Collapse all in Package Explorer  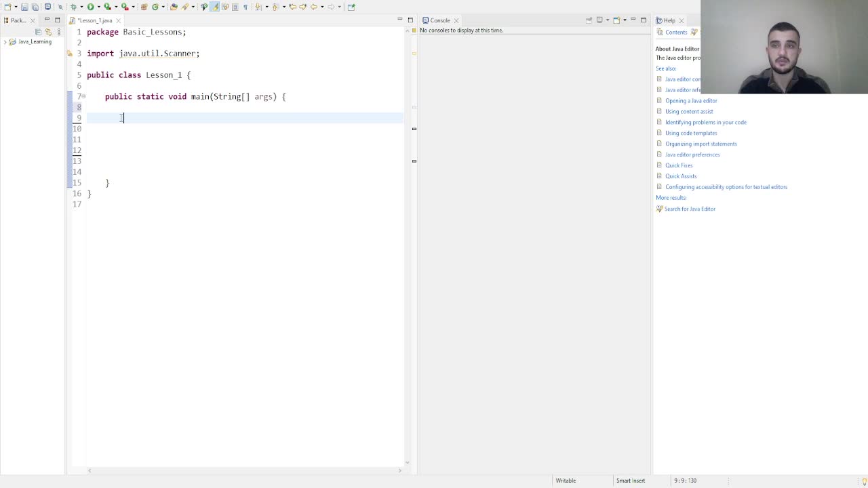pyautogui.click(x=38, y=32)
